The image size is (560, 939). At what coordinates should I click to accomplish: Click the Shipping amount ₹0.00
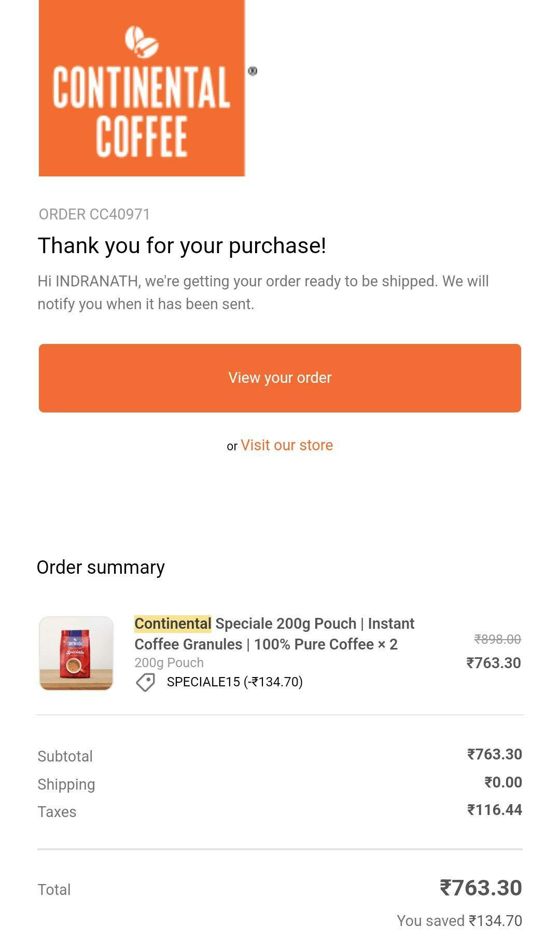tap(503, 782)
